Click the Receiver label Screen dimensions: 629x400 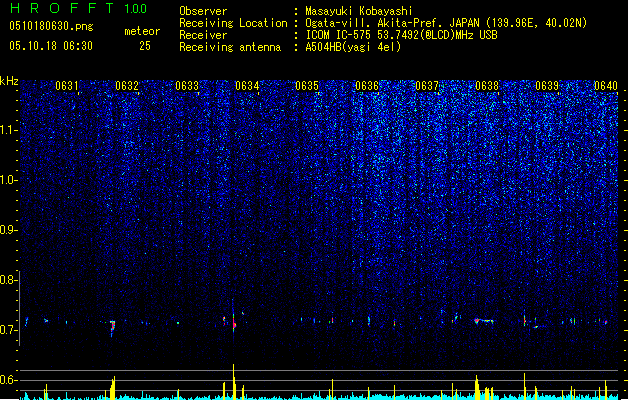[203, 35]
